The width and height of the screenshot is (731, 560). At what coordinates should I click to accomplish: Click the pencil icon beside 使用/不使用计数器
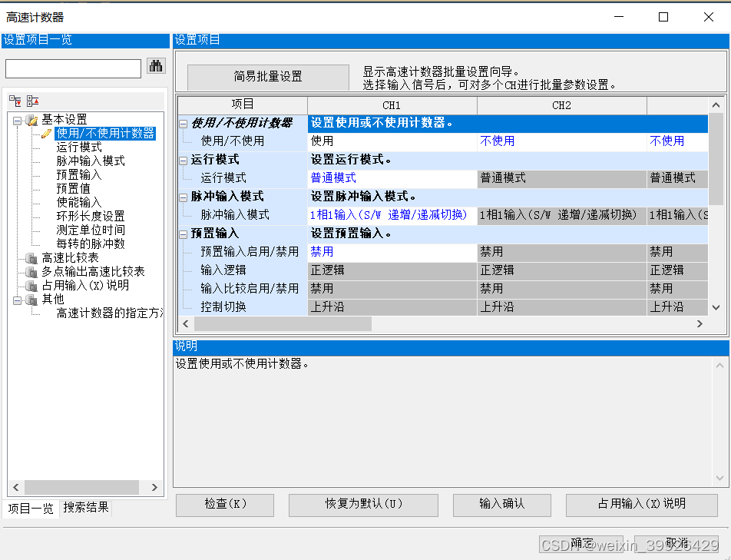pos(46,132)
